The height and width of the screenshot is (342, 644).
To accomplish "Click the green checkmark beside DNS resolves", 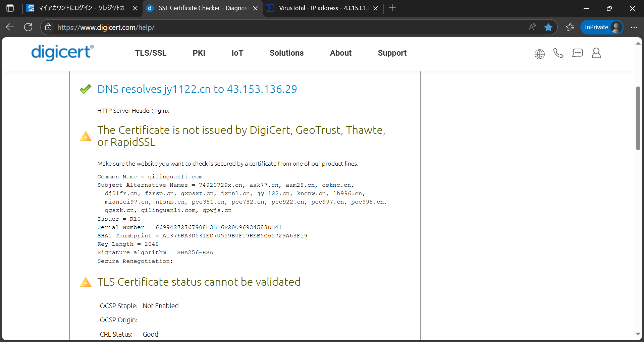I will point(86,89).
